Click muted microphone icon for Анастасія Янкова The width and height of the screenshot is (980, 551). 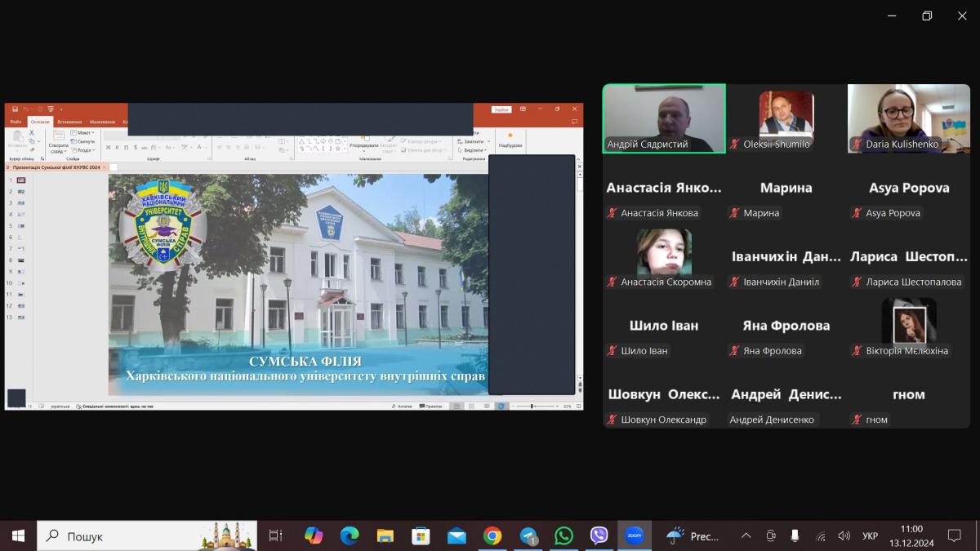(612, 213)
